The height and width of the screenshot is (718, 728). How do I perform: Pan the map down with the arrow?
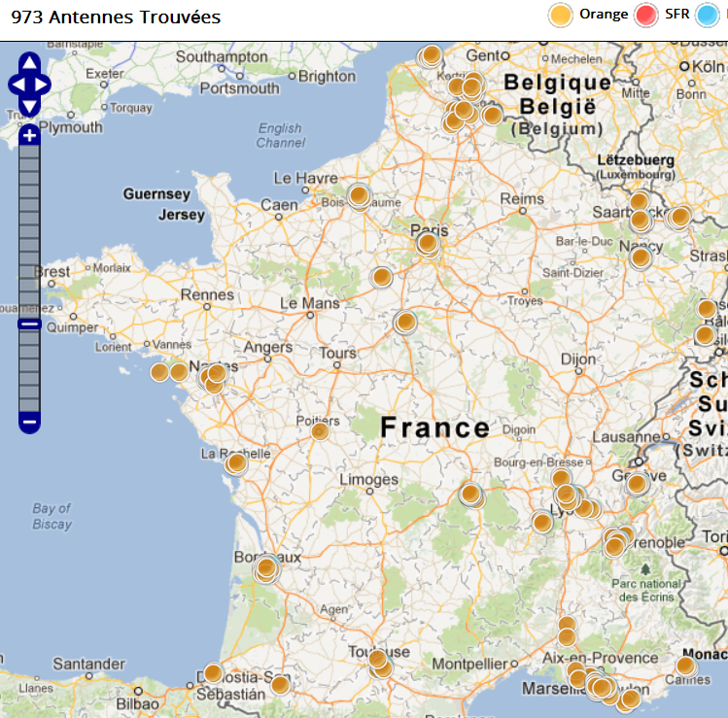coord(29,107)
